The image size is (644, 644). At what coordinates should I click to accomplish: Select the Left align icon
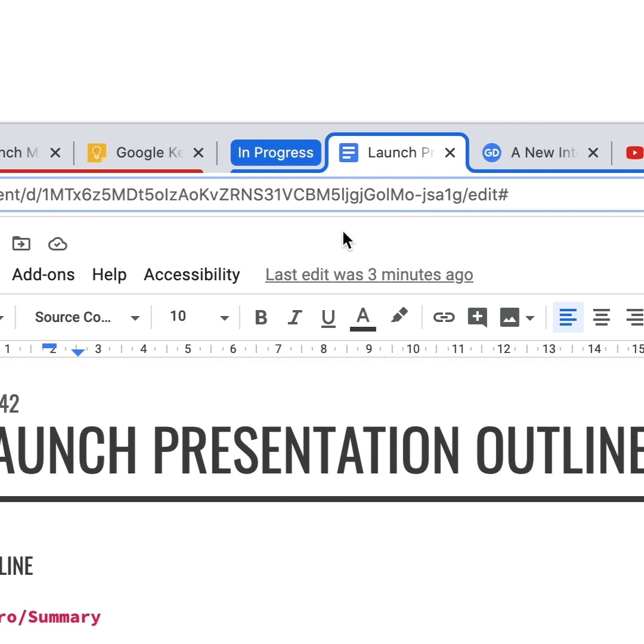[568, 317]
